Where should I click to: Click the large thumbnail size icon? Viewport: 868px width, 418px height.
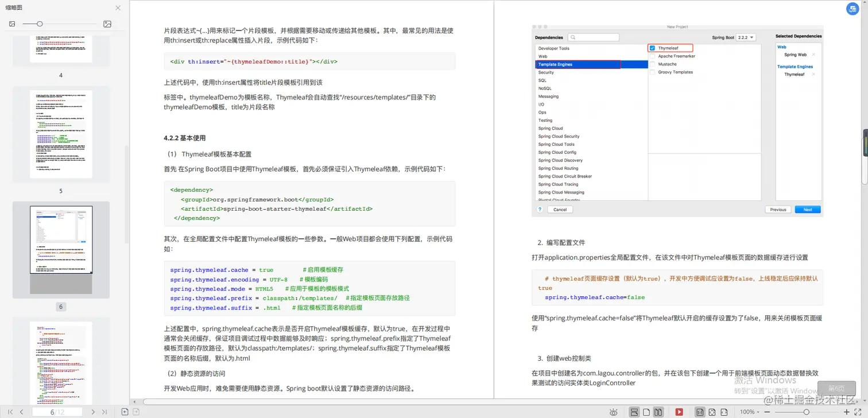(x=107, y=24)
